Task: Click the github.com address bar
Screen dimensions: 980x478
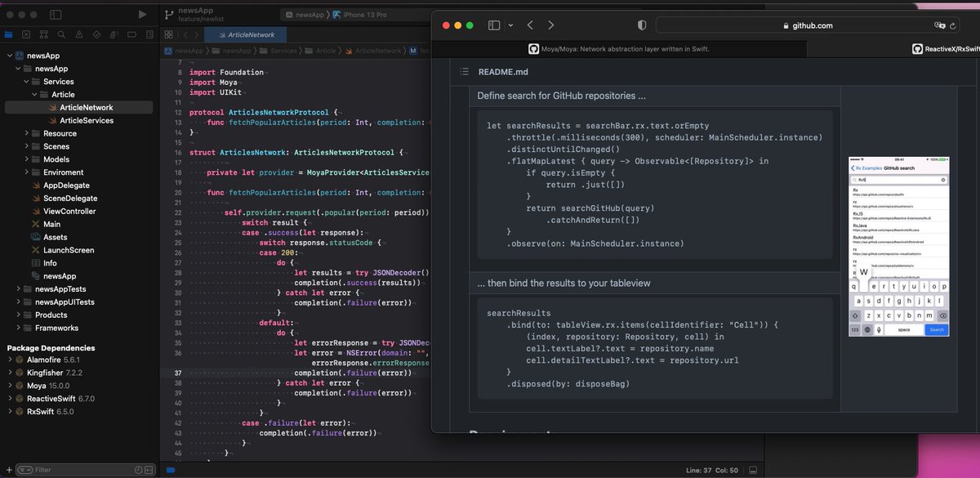Action: coord(808,25)
